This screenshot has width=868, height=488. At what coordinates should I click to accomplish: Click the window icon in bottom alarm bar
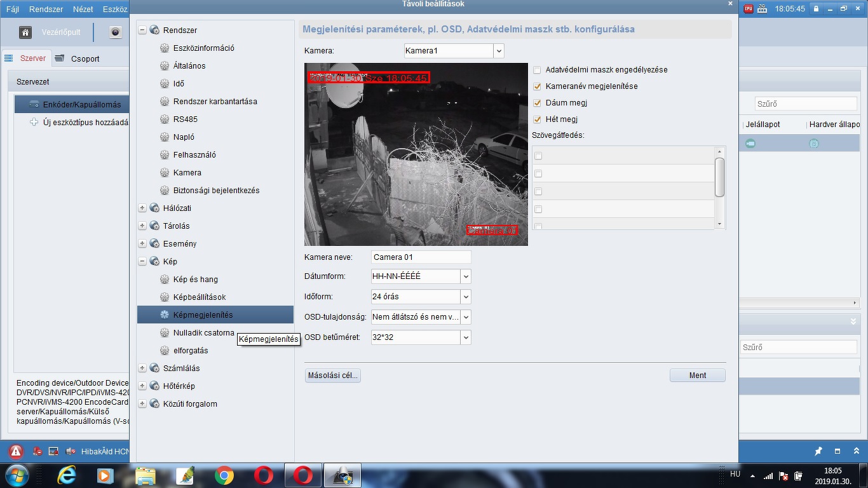[x=837, y=451]
